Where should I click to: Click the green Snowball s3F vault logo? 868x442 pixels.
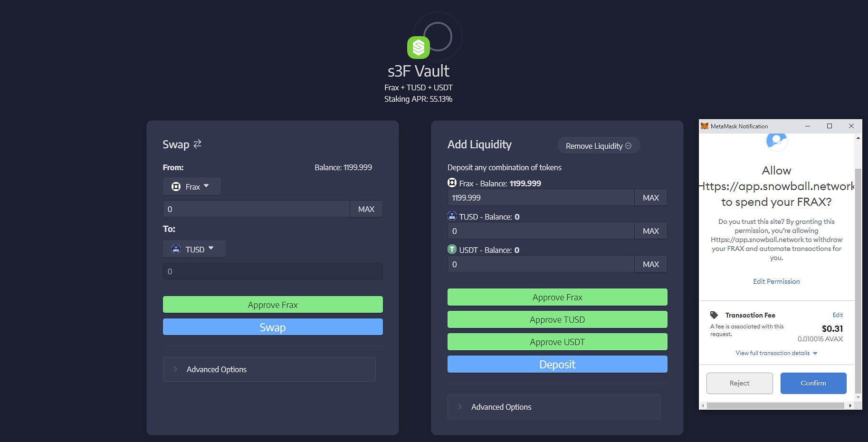(x=418, y=48)
